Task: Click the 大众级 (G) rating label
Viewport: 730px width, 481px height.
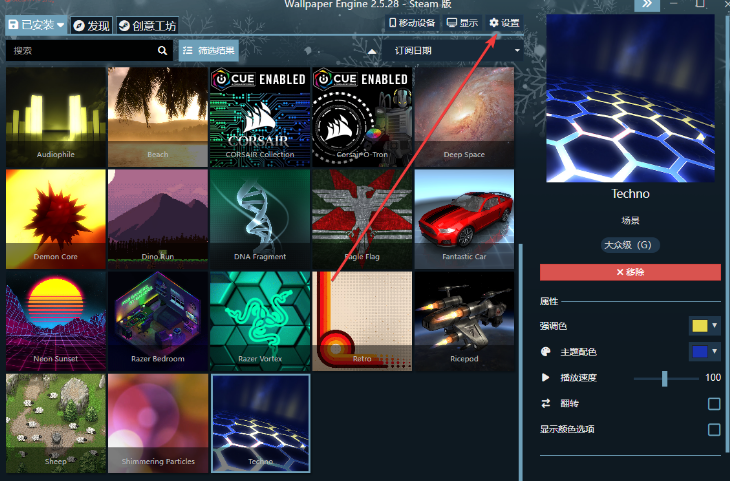Action: tap(630, 244)
